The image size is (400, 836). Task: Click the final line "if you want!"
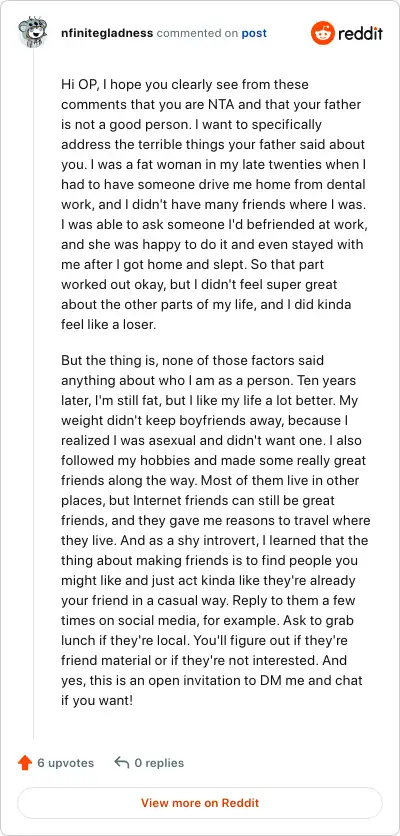tap(97, 700)
